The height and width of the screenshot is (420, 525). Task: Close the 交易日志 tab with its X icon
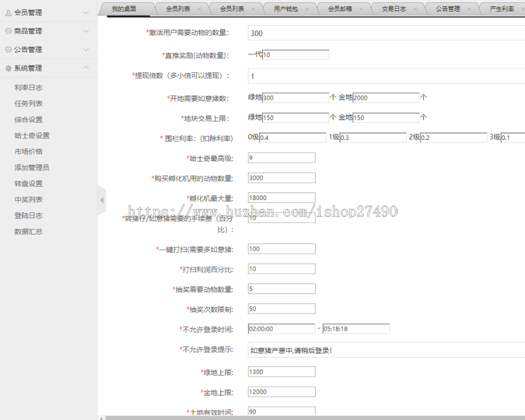coord(416,9)
